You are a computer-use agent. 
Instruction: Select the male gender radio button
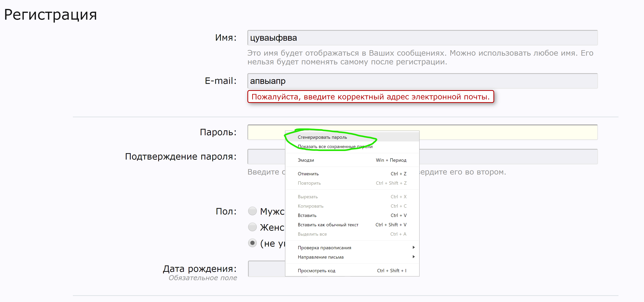[x=252, y=211]
